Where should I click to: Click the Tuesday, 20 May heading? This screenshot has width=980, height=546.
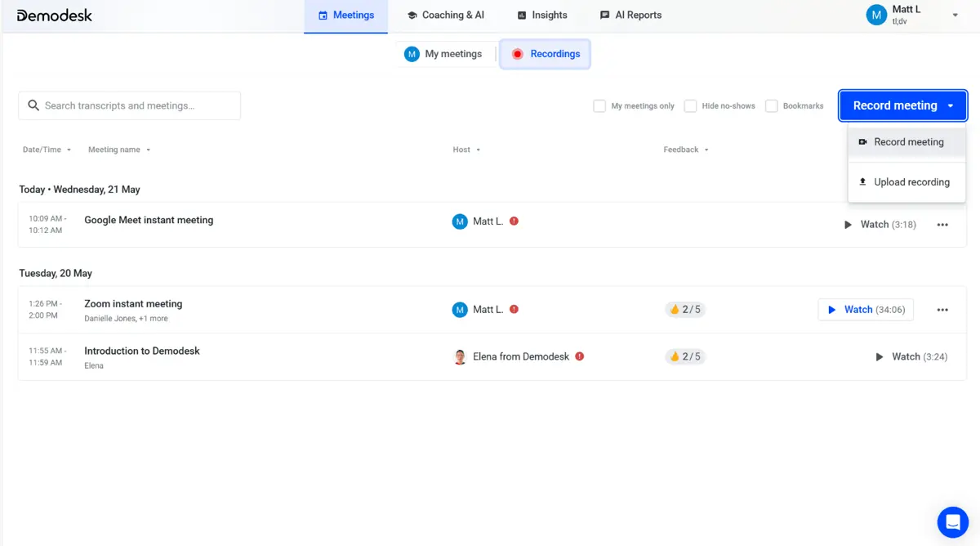56,274
